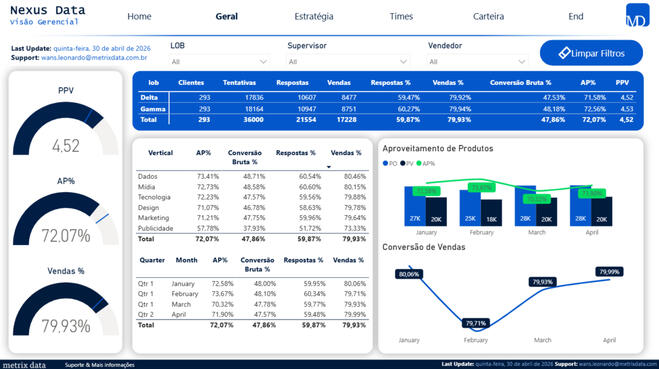Go to the End tab

(576, 16)
